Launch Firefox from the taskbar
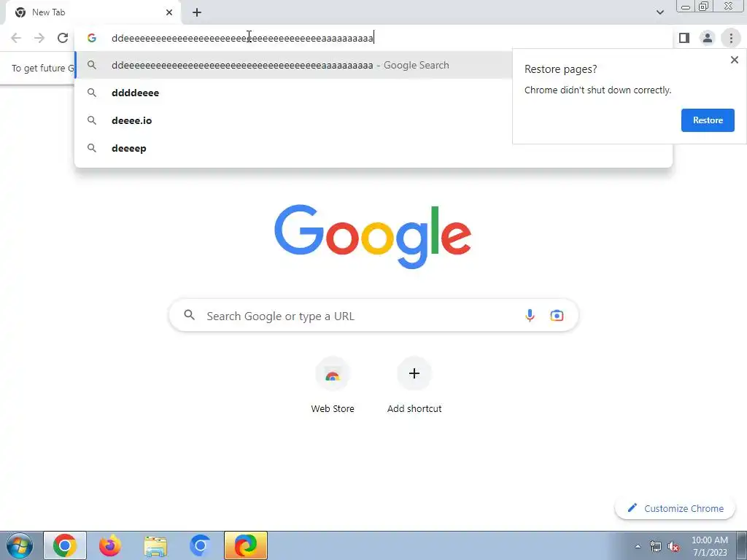The image size is (747, 560). tap(109, 545)
